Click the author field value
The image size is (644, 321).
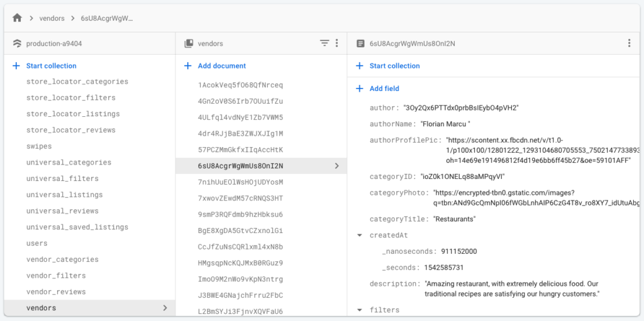[462, 108]
